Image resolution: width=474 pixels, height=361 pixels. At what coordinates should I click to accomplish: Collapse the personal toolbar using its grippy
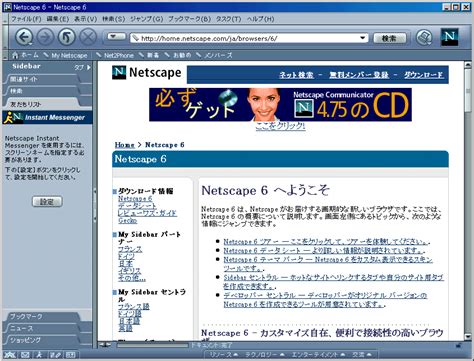coord(5,55)
